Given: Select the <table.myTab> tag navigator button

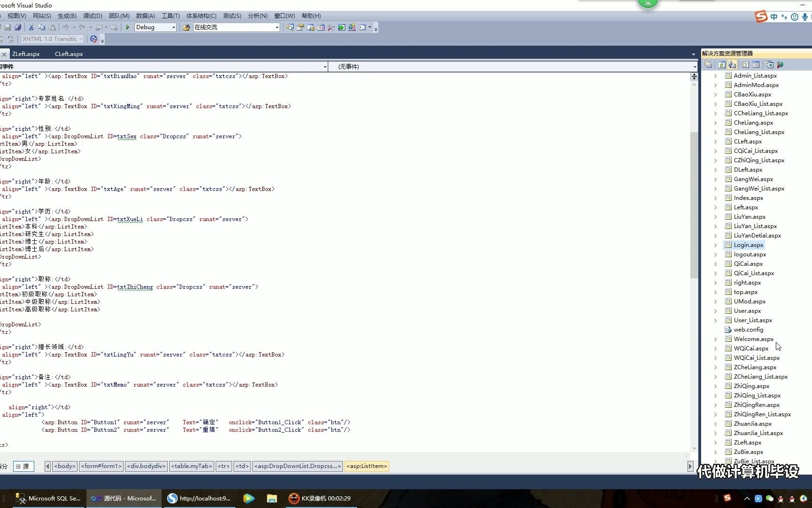Looking at the screenshot, I should point(192,466).
